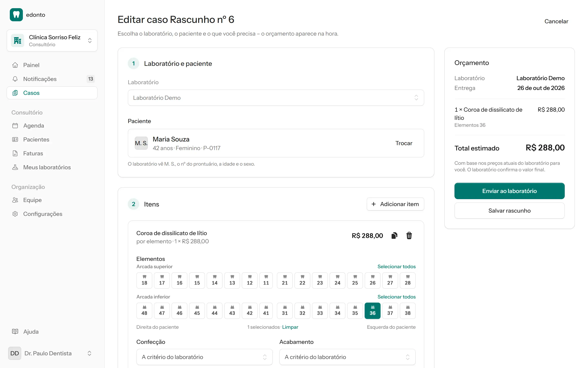588x368 pixels.
Task: Deselect tooth 36 in lower arch
Action: point(372,311)
